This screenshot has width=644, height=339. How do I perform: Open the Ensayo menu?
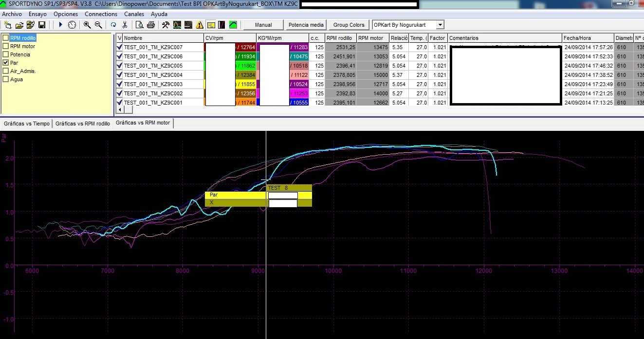pyautogui.click(x=37, y=14)
